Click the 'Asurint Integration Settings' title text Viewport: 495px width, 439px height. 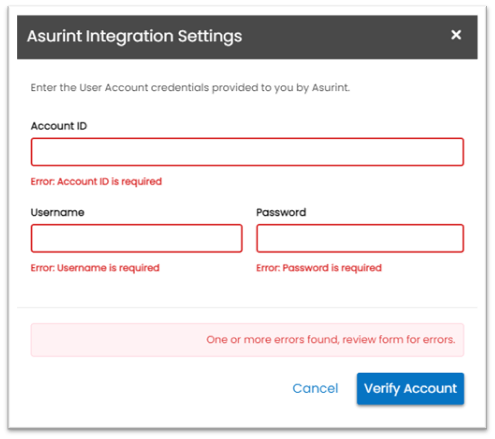[x=134, y=36]
